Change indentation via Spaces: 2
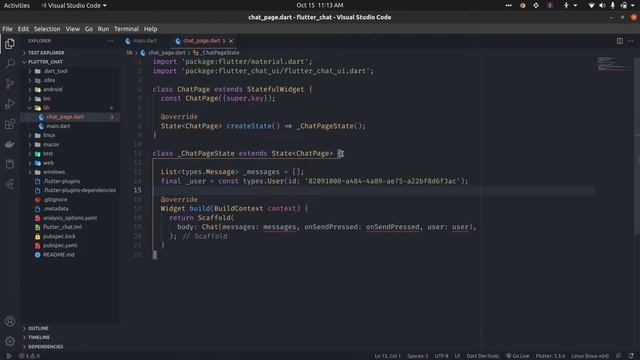Image resolution: width=640 pixels, height=360 pixels. (418, 356)
